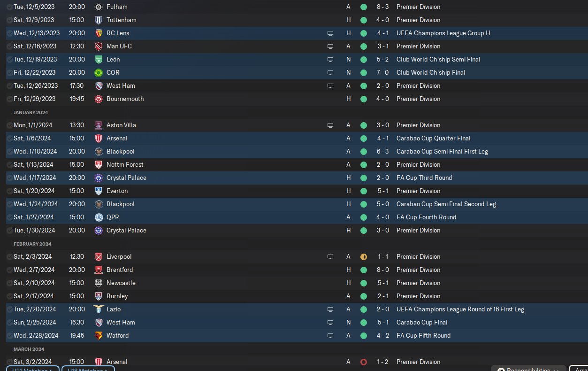Open the U18 Matches view
Image resolution: width=588 pixels, height=371 pixels.
(x=88, y=368)
